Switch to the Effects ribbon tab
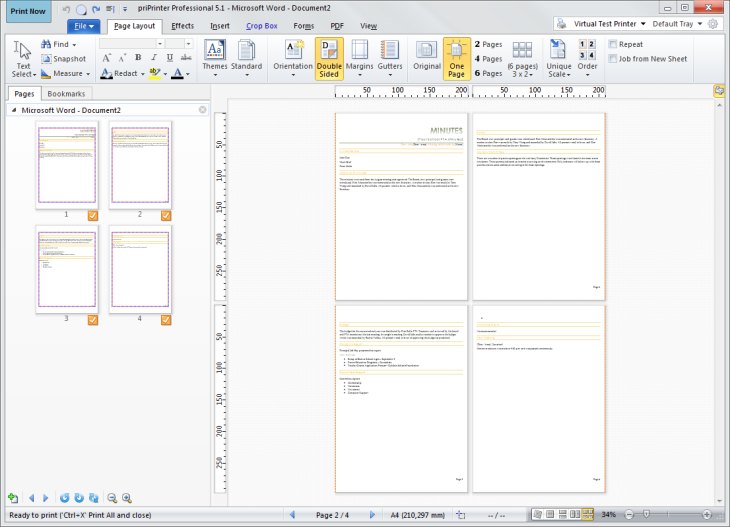This screenshot has height=527, width=730. tap(182, 26)
